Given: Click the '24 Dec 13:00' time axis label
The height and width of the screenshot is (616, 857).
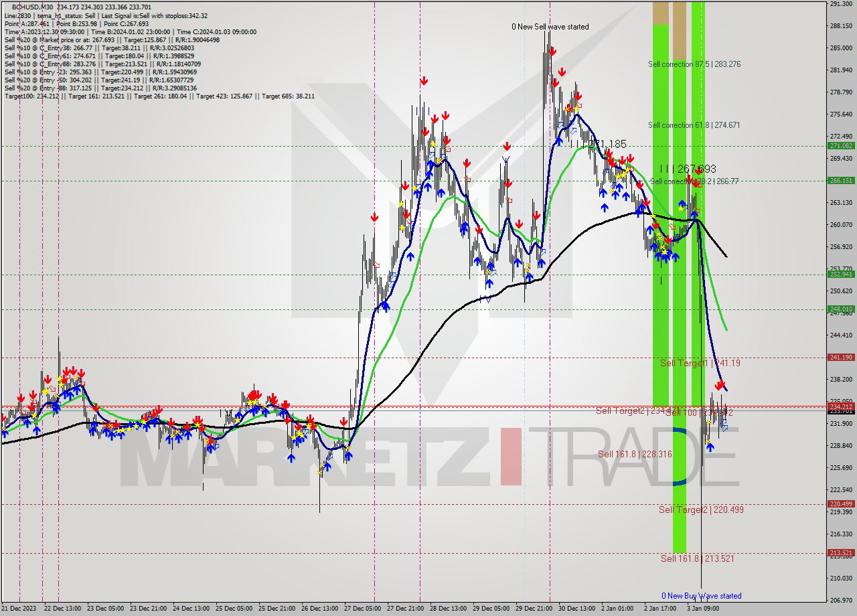Looking at the screenshot, I should click(x=191, y=609).
